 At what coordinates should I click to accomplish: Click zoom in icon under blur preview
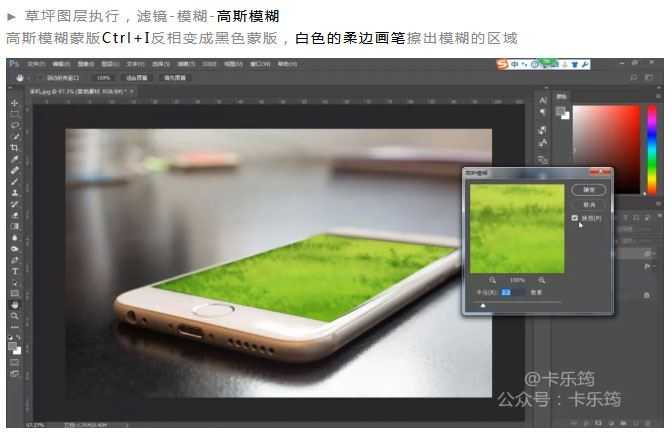click(x=542, y=280)
